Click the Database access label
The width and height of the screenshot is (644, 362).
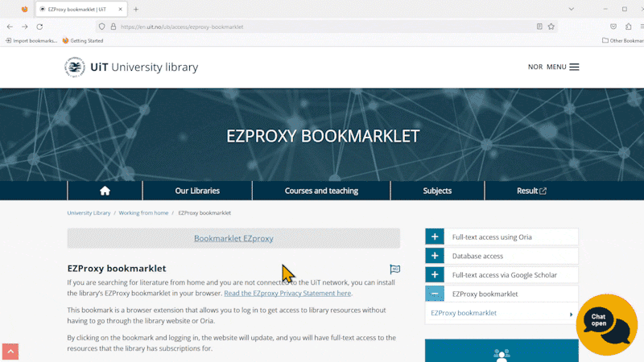pyautogui.click(x=477, y=256)
